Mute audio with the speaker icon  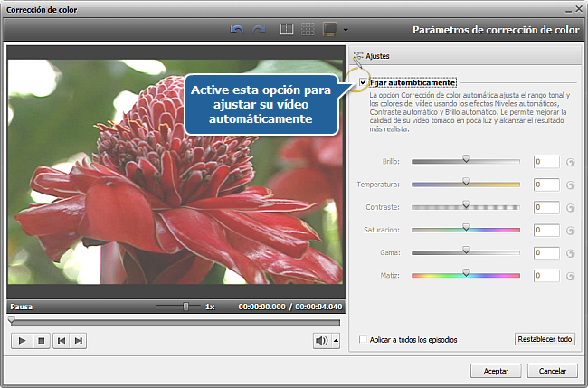tap(321, 340)
